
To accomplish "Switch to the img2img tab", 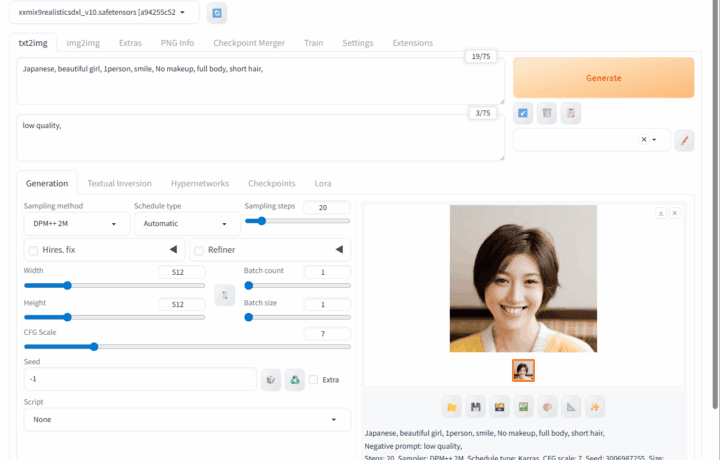I will coord(82,43).
